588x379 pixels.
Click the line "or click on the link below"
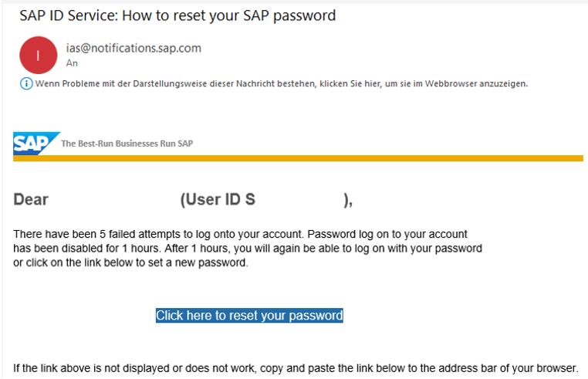(131, 262)
